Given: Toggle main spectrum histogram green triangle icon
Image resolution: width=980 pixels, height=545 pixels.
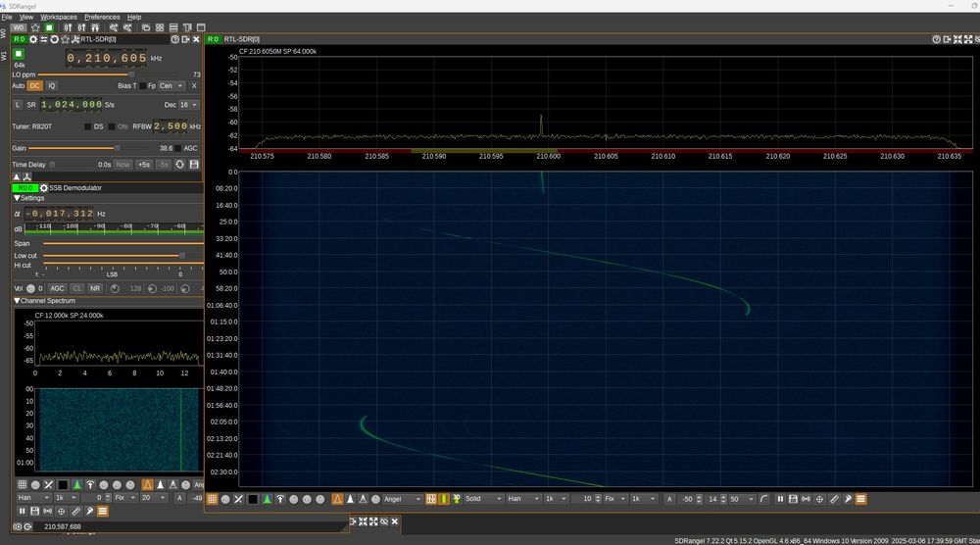Looking at the screenshot, I should [x=267, y=499].
